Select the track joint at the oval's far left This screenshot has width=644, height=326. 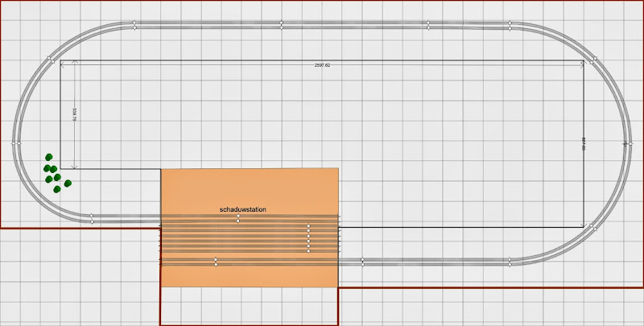point(16,144)
